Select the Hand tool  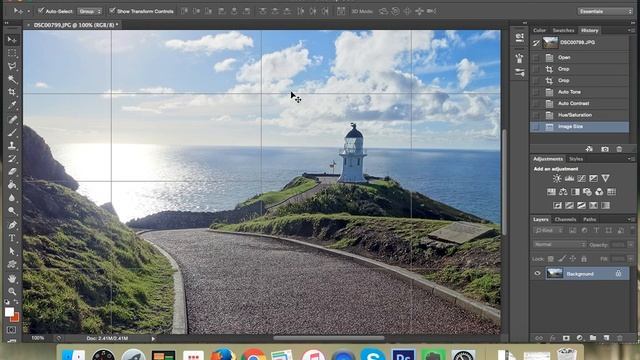coord(12,278)
